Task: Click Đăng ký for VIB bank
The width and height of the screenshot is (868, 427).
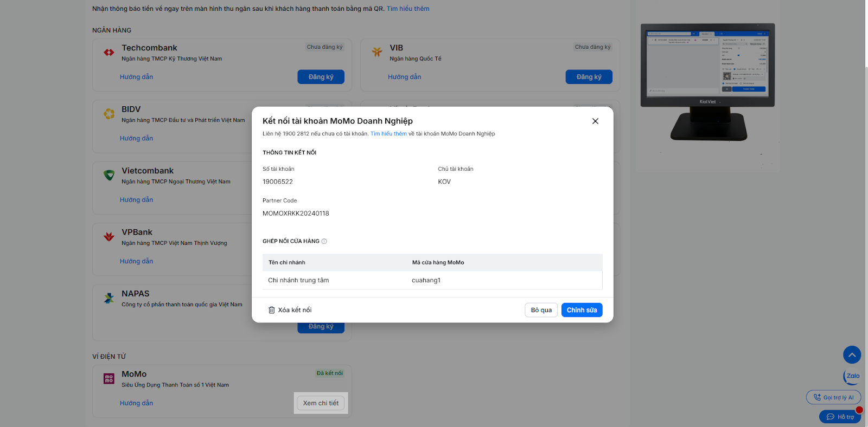Action: point(589,77)
